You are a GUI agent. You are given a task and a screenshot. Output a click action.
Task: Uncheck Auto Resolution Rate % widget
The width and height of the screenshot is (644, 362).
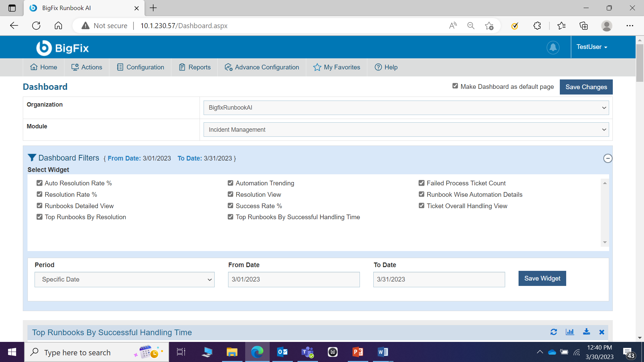pos(40,183)
